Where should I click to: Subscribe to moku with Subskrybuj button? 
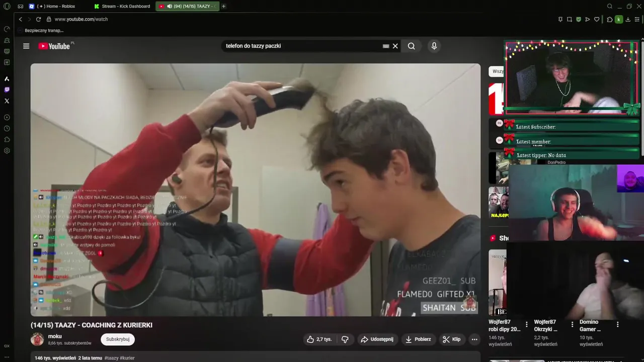click(118, 339)
